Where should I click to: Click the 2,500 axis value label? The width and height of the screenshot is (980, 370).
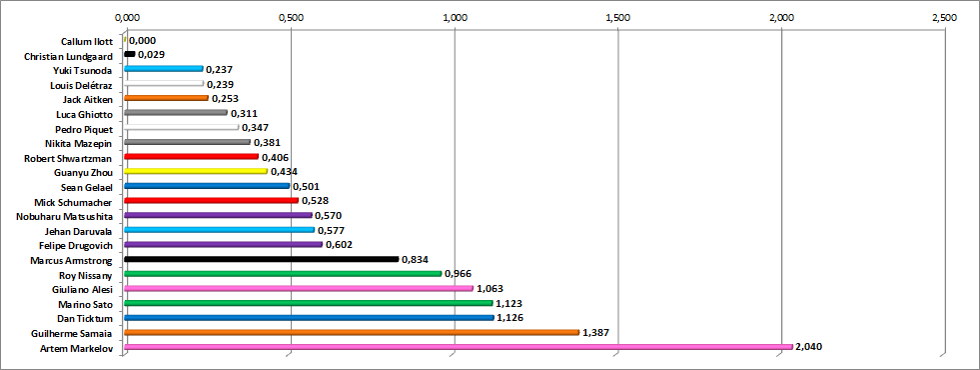[x=944, y=17]
